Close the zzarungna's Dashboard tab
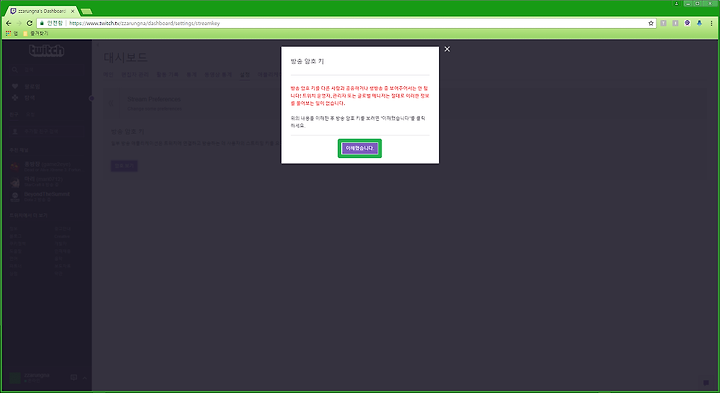Image resolution: width=720 pixels, height=393 pixels. pyautogui.click(x=73, y=11)
